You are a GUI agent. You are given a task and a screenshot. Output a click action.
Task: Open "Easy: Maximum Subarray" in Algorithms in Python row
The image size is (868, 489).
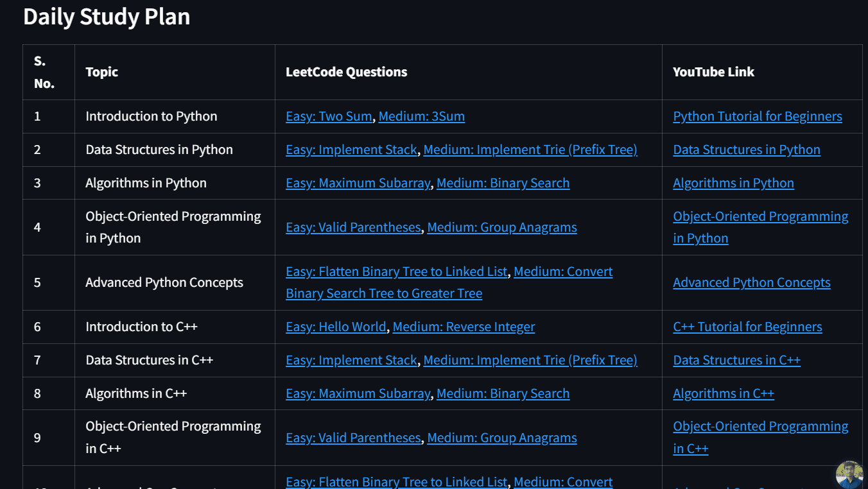tap(358, 183)
